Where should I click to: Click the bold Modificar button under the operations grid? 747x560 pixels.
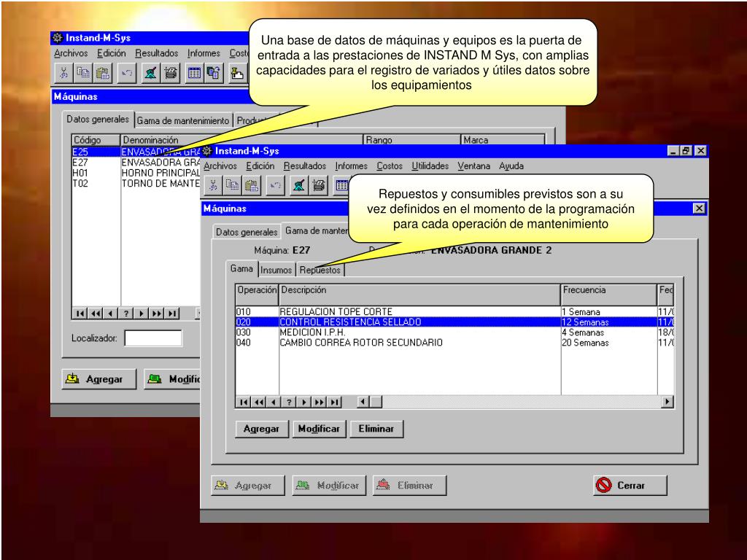319,429
